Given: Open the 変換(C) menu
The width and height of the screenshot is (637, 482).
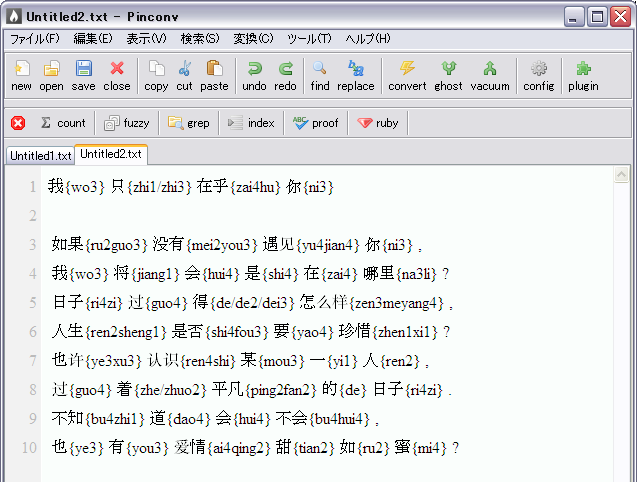Looking at the screenshot, I should 253,39.
